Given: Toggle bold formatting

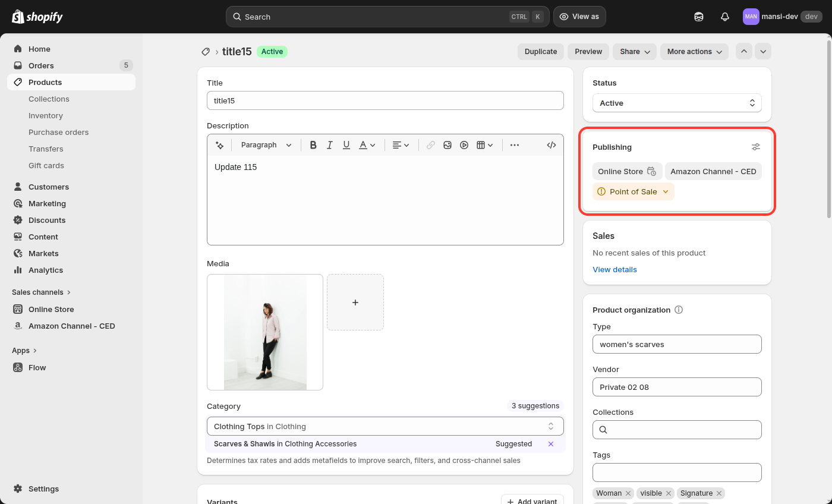Looking at the screenshot, I should coord(313,145).
